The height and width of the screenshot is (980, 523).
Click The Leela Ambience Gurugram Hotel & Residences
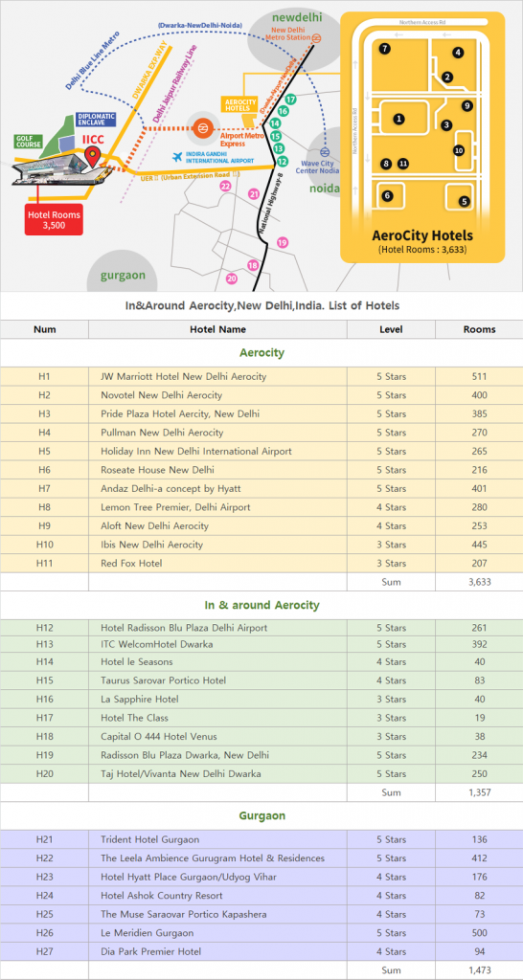[x=213, y=858]
